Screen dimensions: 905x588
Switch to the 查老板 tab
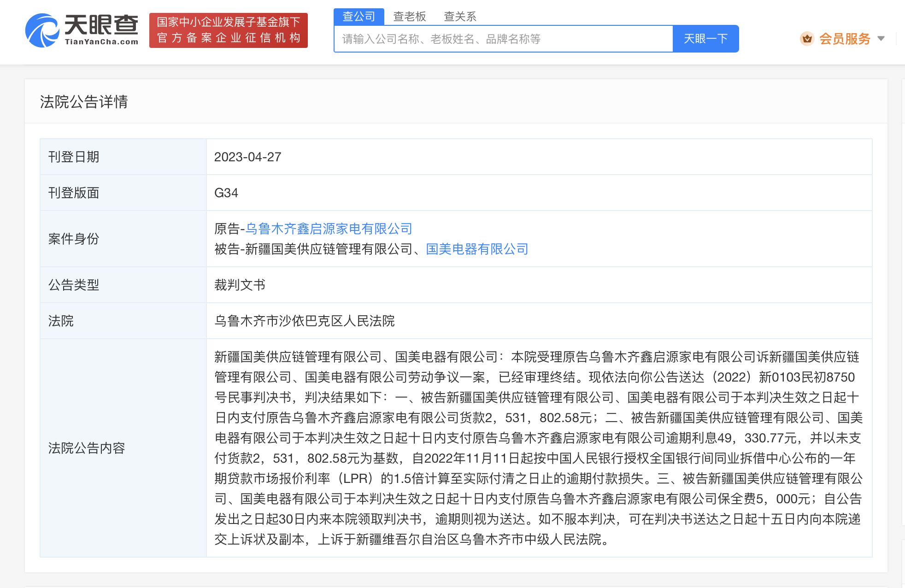pyautogui.click(x=409, y=16)
